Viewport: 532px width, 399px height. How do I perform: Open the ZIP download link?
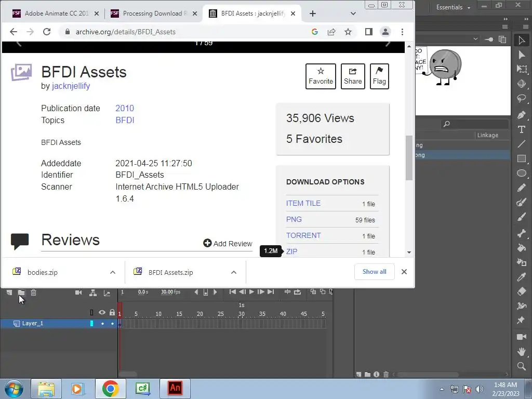click(292, 251)
